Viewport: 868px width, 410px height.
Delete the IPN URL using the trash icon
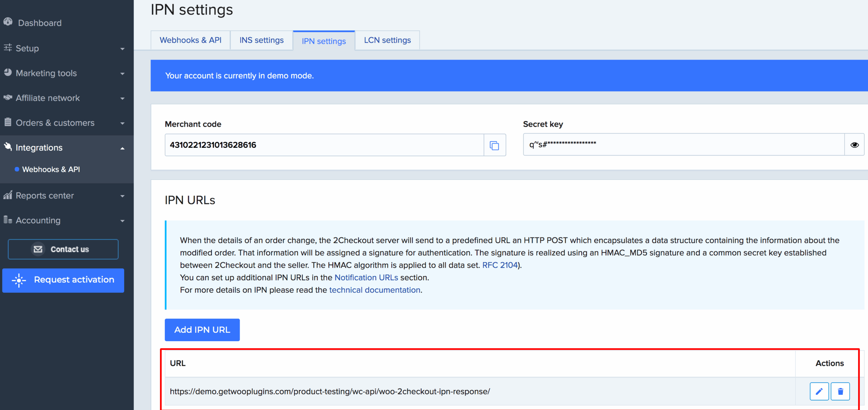coord(841,391)
